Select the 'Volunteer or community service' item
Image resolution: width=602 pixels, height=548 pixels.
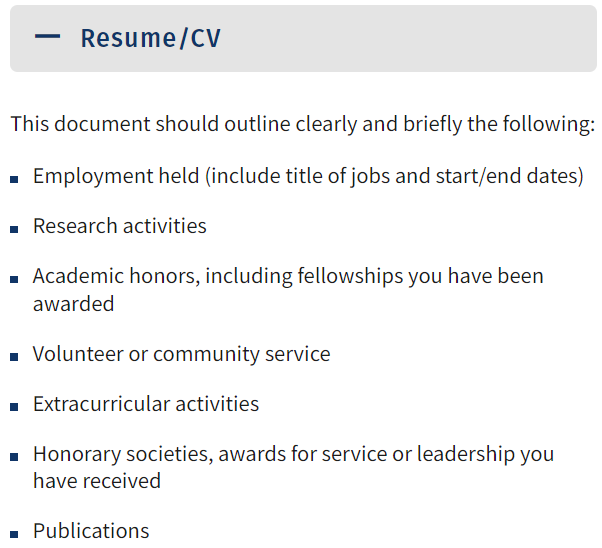(182, 354)
